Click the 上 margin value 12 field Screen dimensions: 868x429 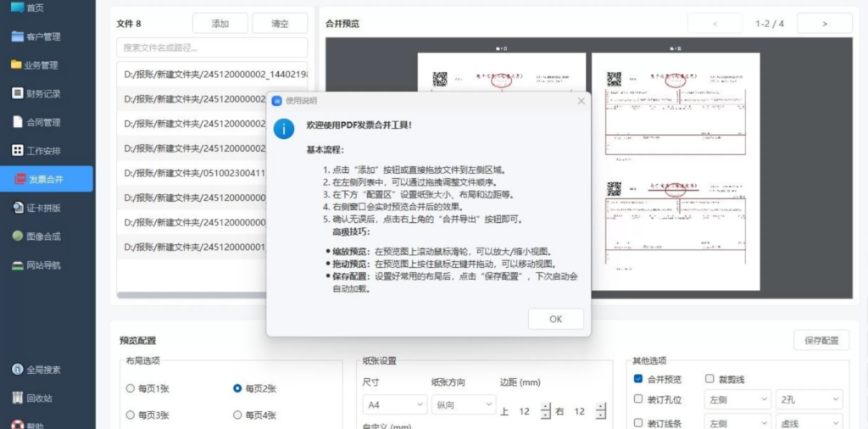pyautogui.click(x=524, y=411)
